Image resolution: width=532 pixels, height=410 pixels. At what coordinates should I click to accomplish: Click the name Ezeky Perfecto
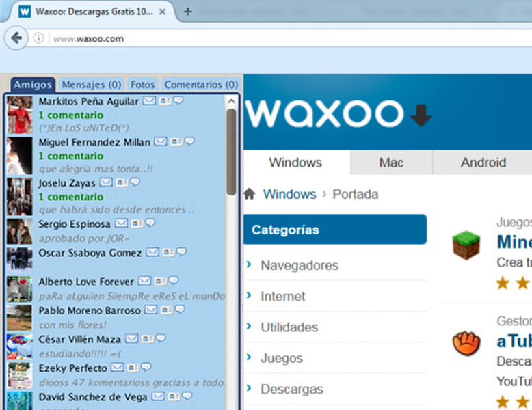tap(72, 368)
